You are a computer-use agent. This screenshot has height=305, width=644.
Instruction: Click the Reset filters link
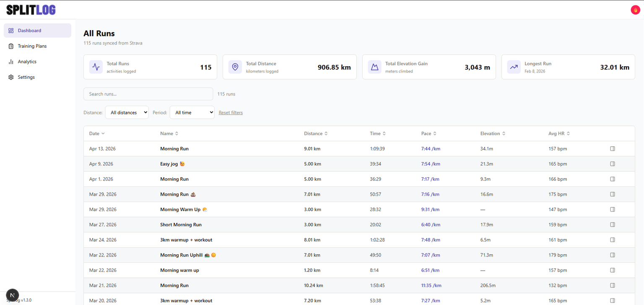coord(231,113)
